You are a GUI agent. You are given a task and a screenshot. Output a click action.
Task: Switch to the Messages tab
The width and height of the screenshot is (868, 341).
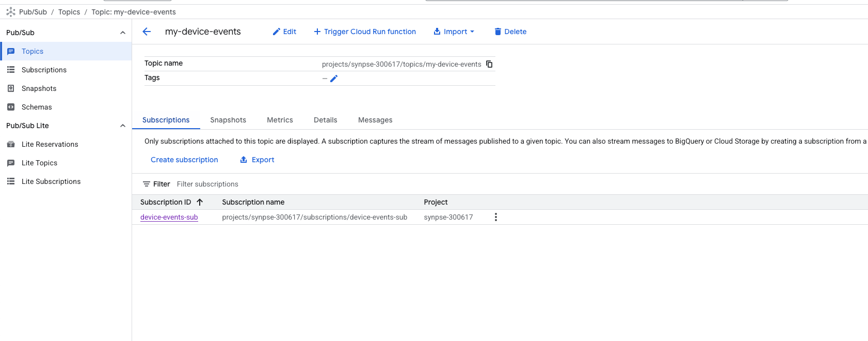pos(375,120)
